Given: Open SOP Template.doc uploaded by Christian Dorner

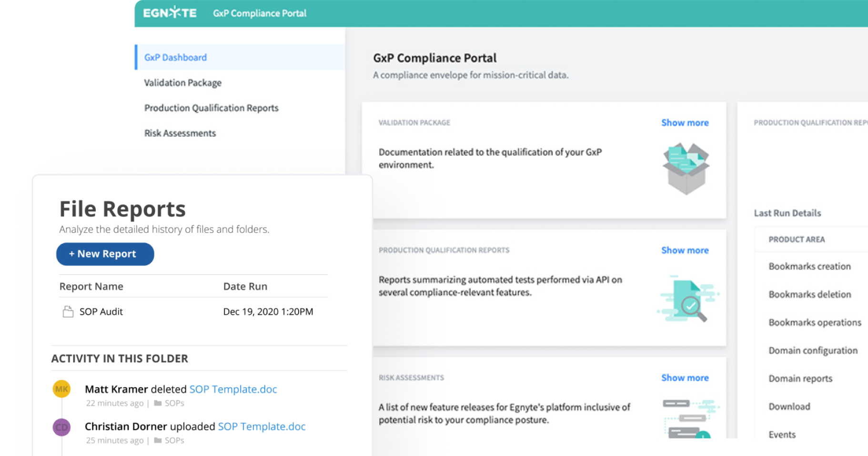Looking at the screenshot, I should [x=262, y=426].
